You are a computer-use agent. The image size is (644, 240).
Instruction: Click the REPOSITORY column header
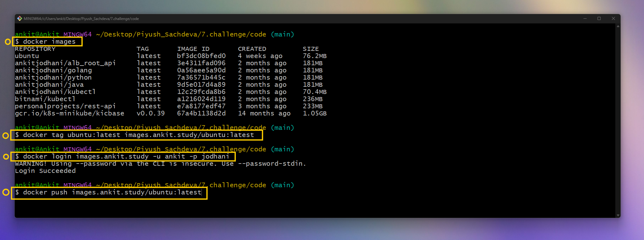(35, 49)
